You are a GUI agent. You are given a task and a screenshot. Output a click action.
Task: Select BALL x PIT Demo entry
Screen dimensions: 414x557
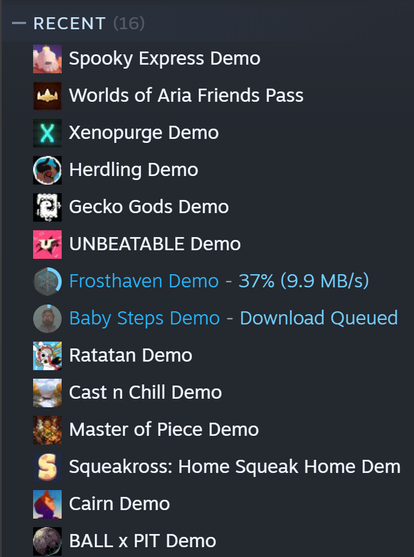(208, 541)
